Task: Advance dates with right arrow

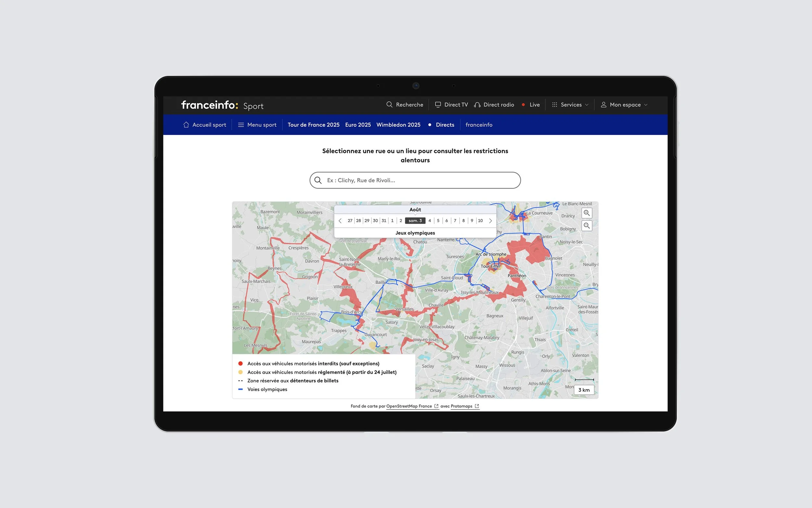Action: (490, 221)
